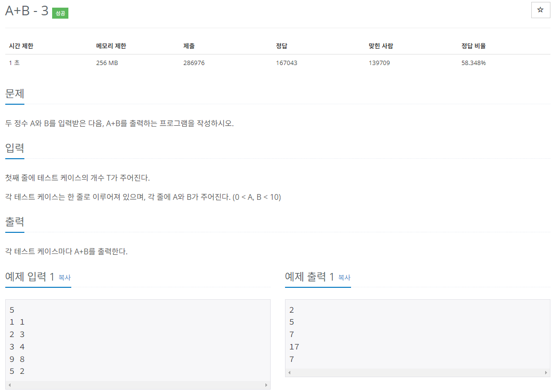
Task: Click the 17 line in example output
Action: 294,347
